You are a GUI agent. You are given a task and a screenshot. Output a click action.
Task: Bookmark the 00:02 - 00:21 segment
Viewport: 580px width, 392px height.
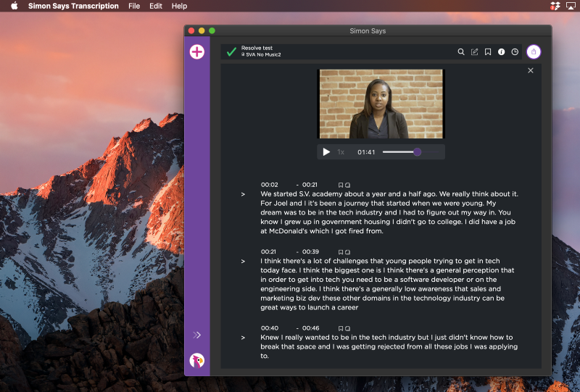point(341,185)
